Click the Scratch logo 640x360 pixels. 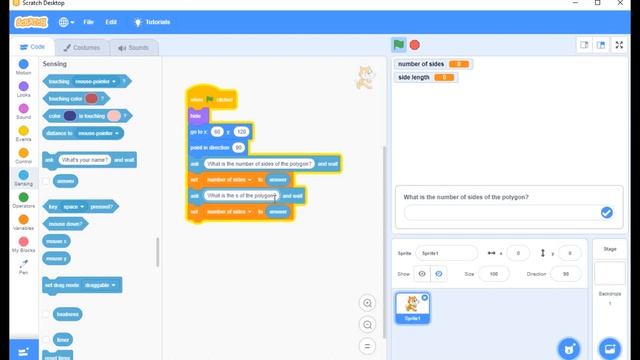point(31,22)
